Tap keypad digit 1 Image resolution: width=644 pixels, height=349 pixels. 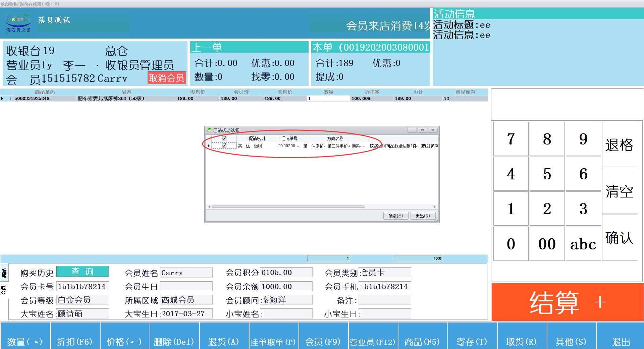(x=511, y=209)
